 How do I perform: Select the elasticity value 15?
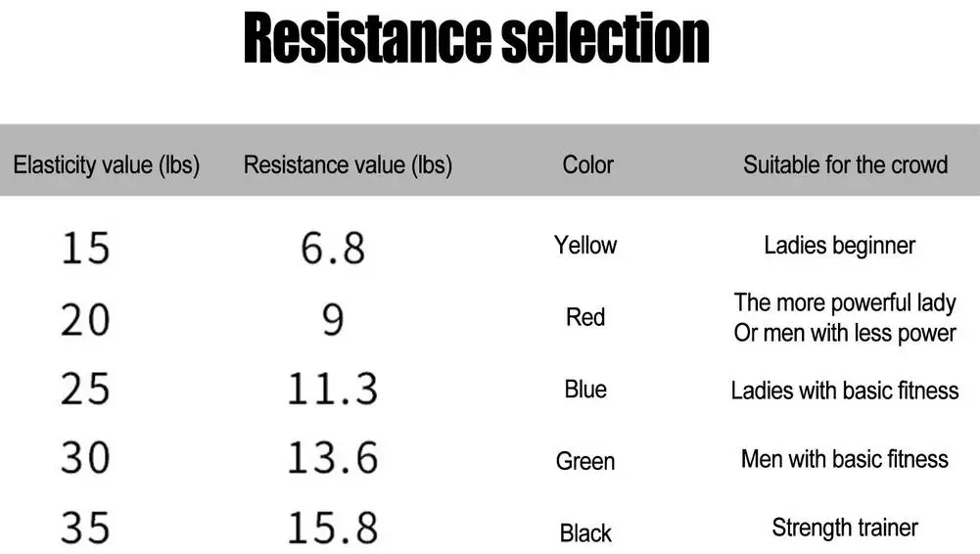85,248
